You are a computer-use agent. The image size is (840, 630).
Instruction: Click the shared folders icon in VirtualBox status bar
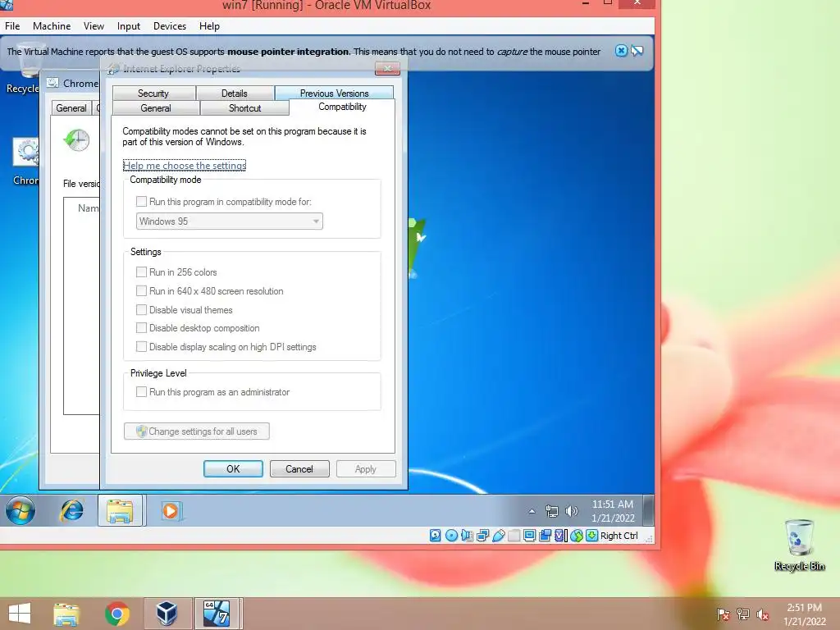(514, 535)
